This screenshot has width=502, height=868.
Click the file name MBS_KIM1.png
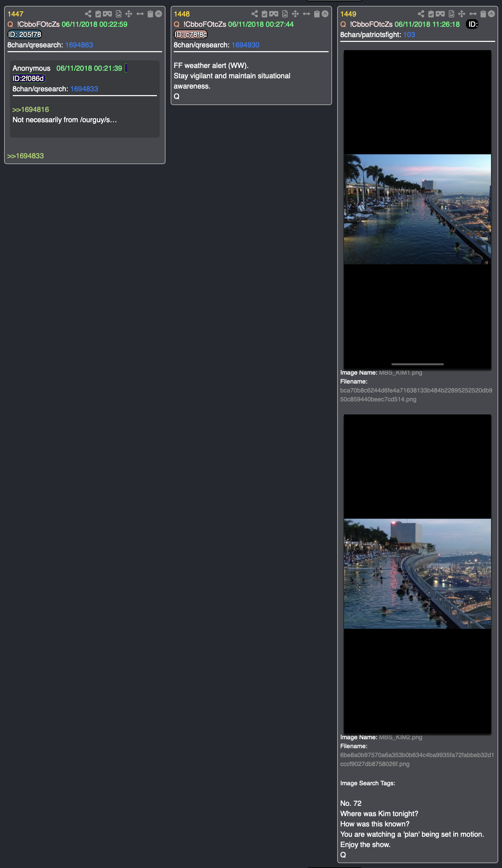point(400,372)
